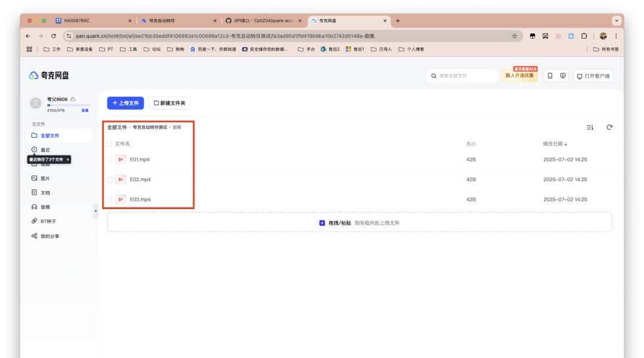Open the 音频 (Audio) sidebar category
Screen dimensions: 644x358
click(45, 207)
